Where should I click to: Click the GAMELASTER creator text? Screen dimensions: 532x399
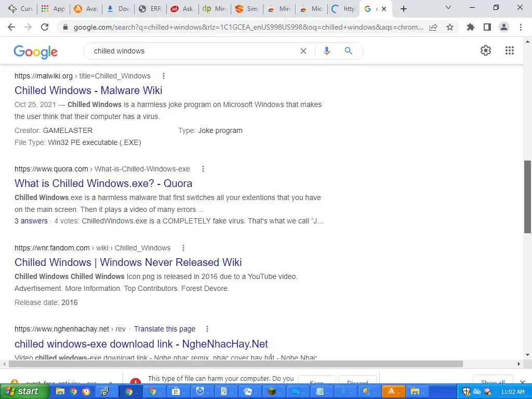pyautogui.click(x=68, y=130)
